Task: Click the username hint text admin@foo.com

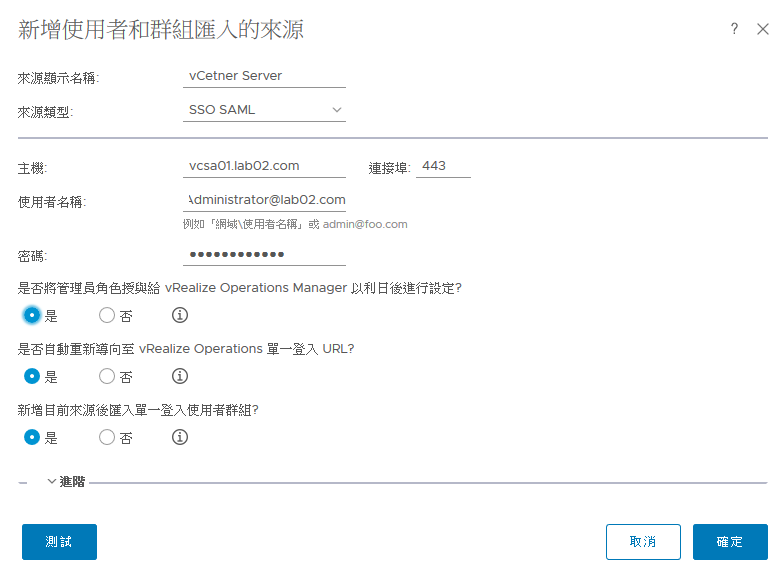Action: pyautogui.click(x=365, y=224)
